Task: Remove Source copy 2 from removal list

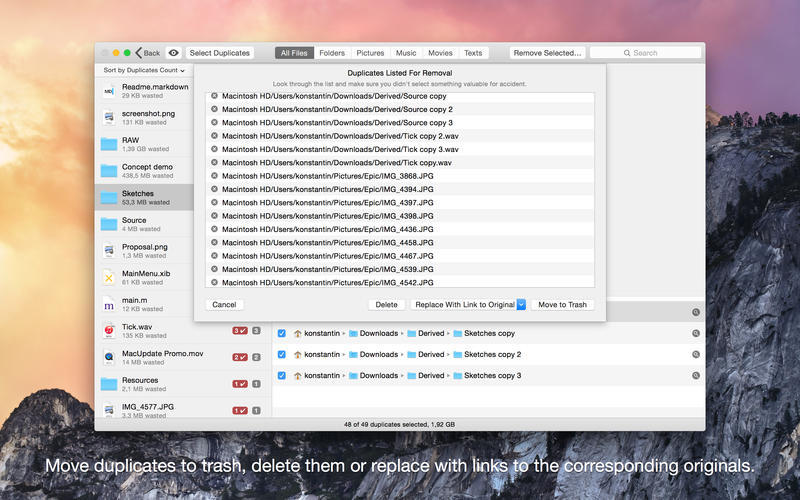Action: pyautogui.click(x=214, y=109)
